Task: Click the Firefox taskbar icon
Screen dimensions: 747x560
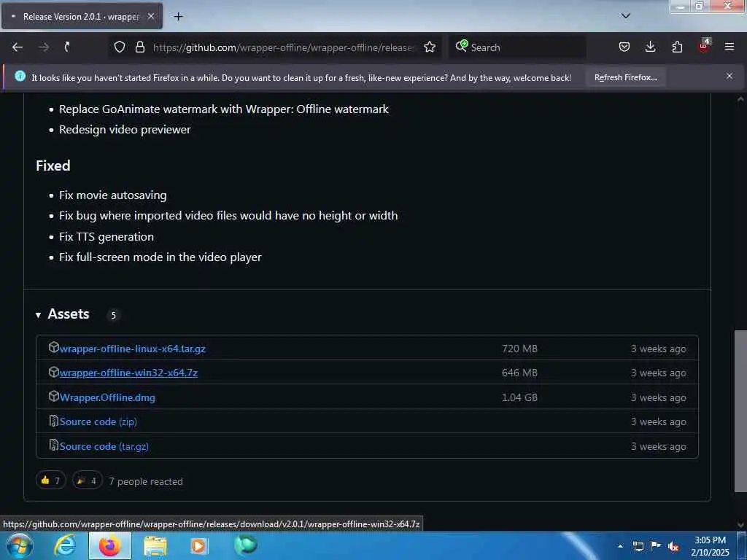Action: coord(109,545)
